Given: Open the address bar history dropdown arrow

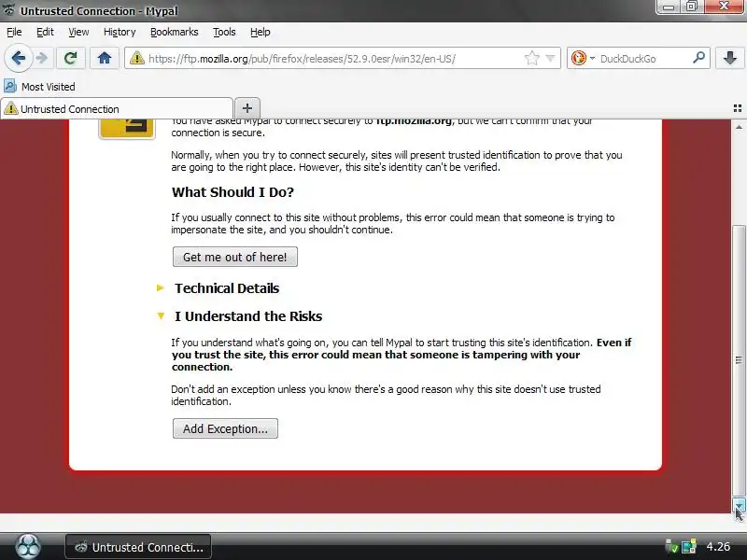Looking at the screenshot, I should 550,59.
